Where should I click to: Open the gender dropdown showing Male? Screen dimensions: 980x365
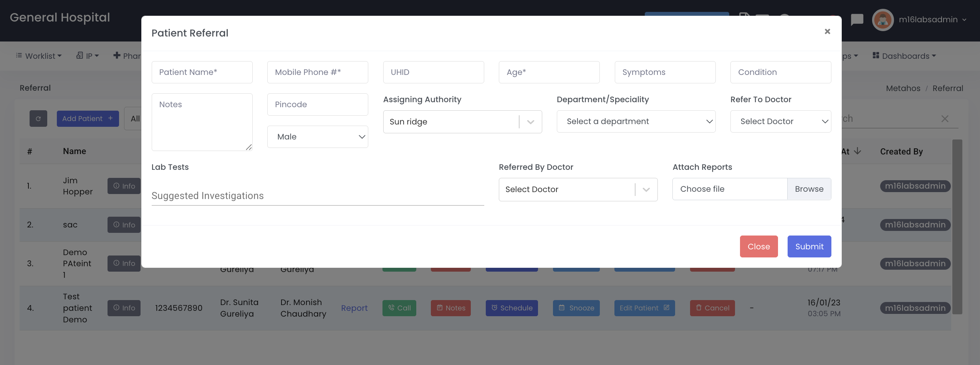(x=318, y=137)
